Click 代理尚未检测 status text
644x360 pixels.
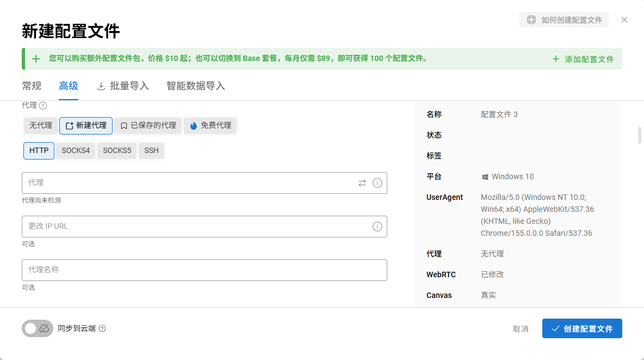point(41,200)
